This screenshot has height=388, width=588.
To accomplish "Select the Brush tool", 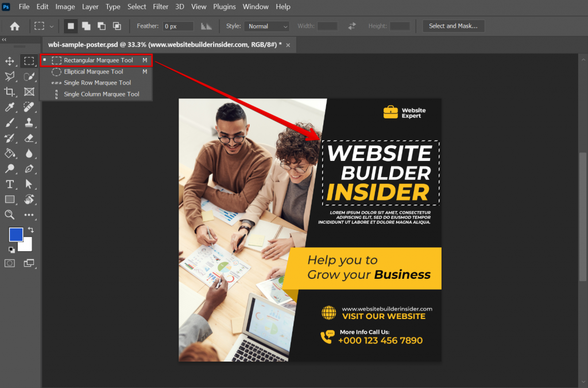I will [9, 122].
